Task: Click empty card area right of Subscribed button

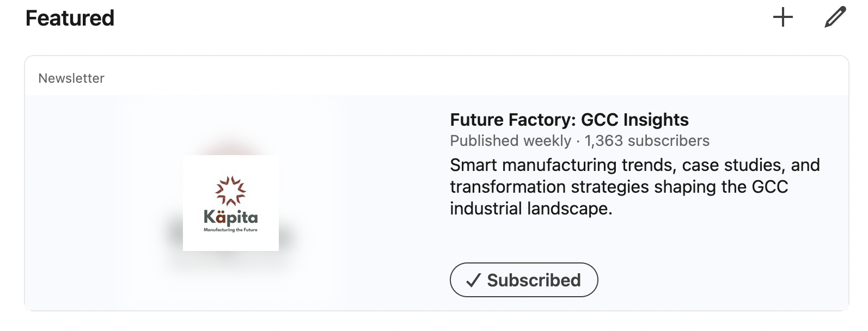Action: click(x=719, y=280)
